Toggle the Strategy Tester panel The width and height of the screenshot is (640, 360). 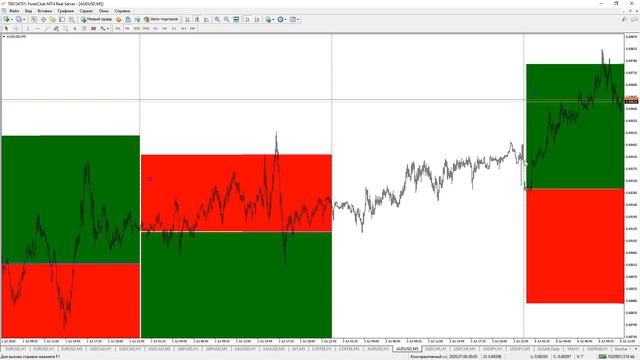71,19
